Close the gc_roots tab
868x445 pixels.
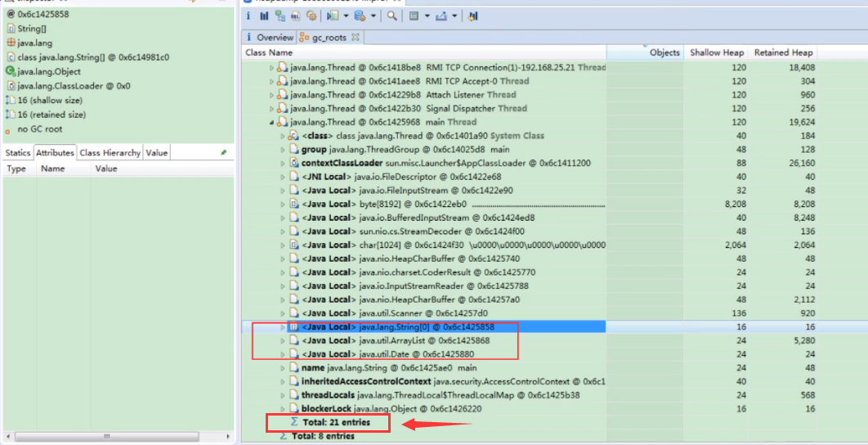356,37
